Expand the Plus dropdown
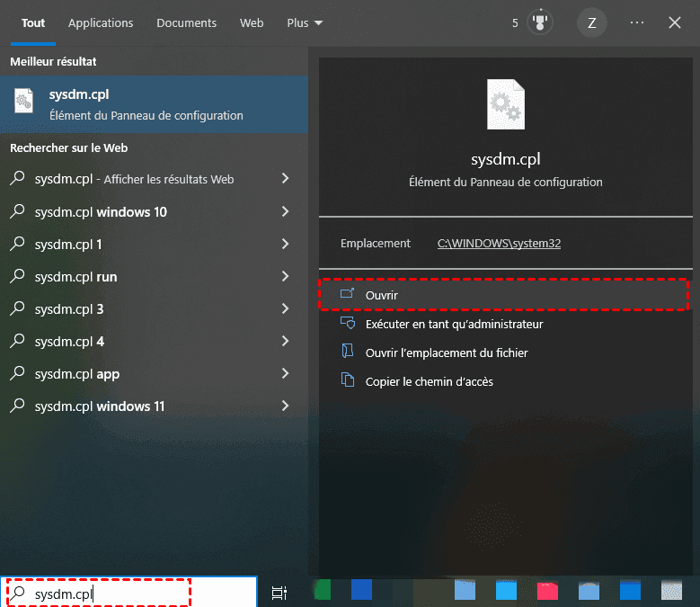Viewport: 700px width, 607px height. click(305, 22)
